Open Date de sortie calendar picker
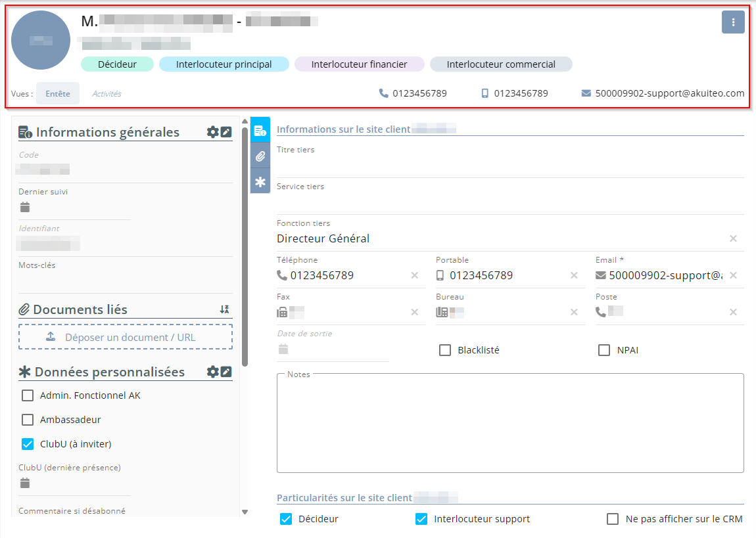Image resolution: width=756 pixels, height=538 pixels. coord(283,349)
